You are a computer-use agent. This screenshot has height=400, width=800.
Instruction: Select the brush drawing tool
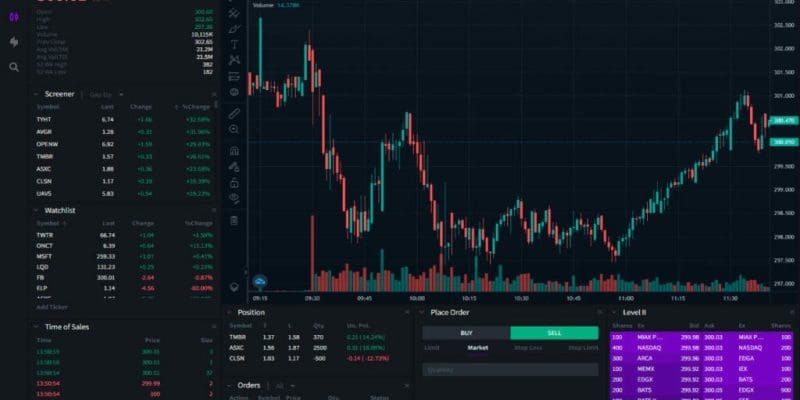[234, 29]
